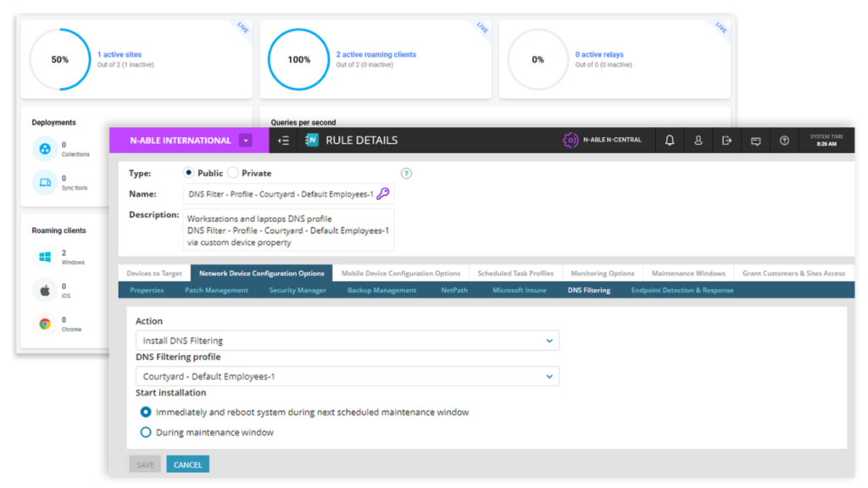
Task: Select the Microsoft Intune sub-tab
Action: tap(520, 290)
